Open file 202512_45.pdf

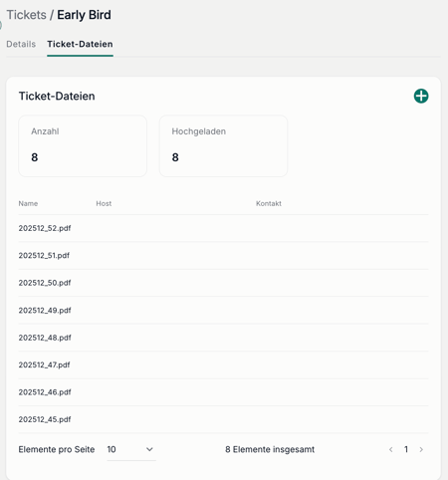pos(45,419)
